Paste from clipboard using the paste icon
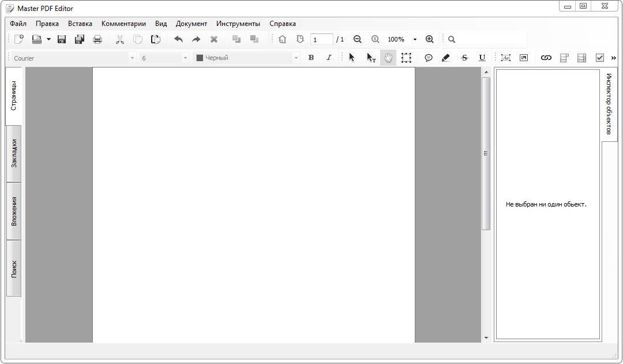The image size is (623, 364). point(155,39)
